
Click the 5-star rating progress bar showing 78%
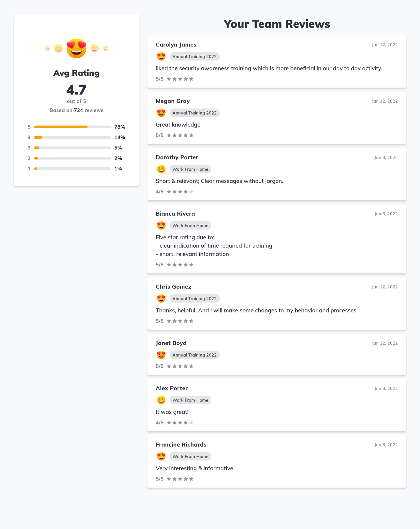72,127
